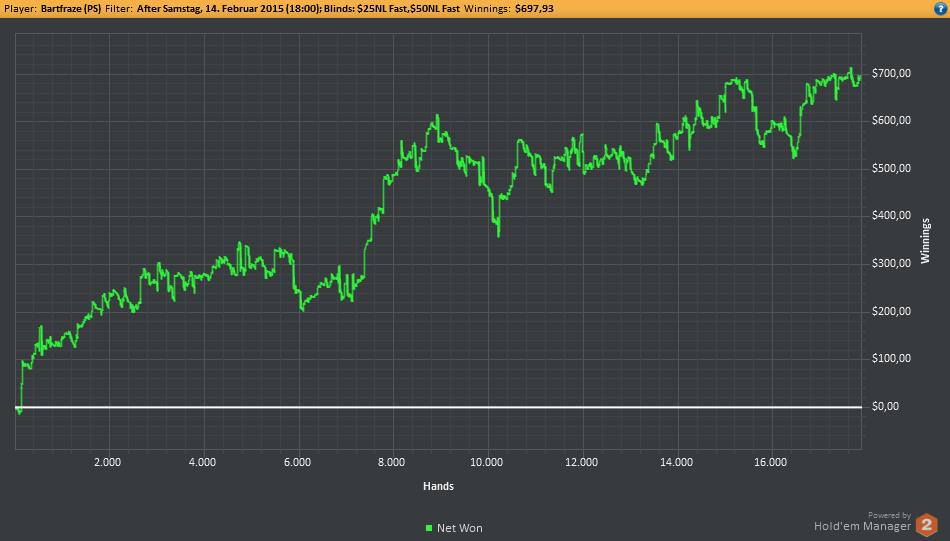Click the $0,00 y-axis label
Screen dimensions: 950x541
885,407
